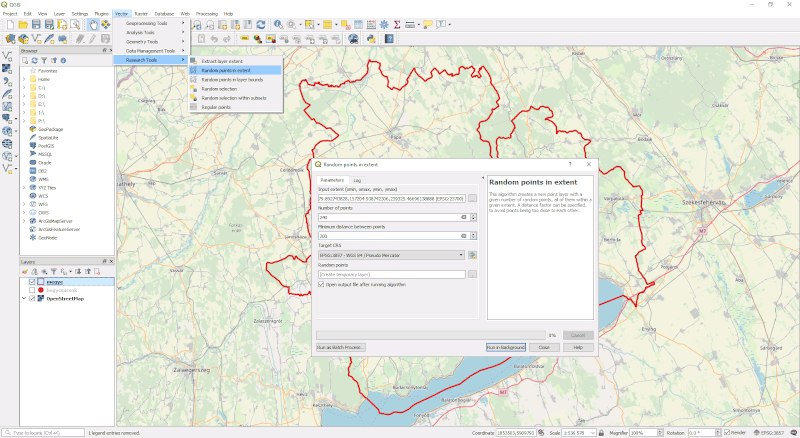Image resolution: width=800 pixels, height=438 pixels.
Task: Open the Scale dropdown in status bar
Action: click(x=592, y=433)
